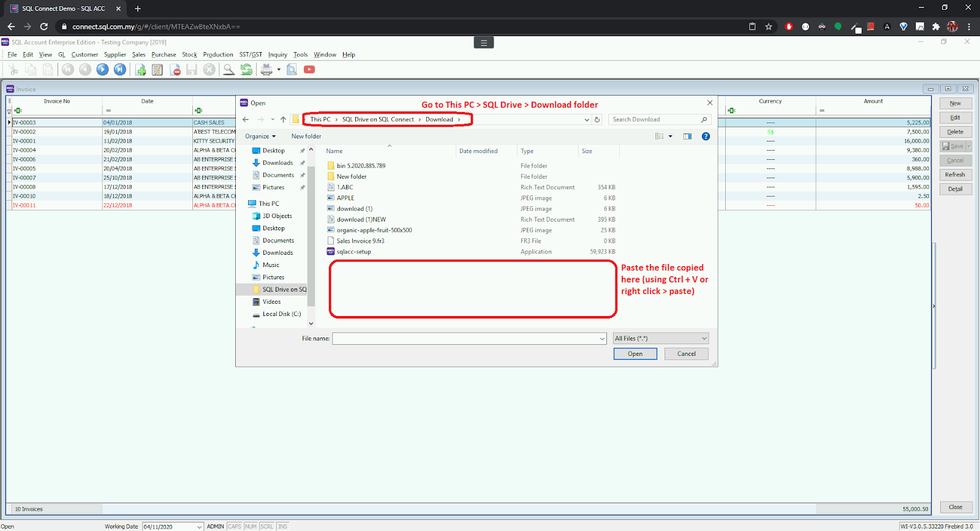This screenshot has height=531, width=980.
Task: Click the Delete button in Invoice panel
Action: 956,132
